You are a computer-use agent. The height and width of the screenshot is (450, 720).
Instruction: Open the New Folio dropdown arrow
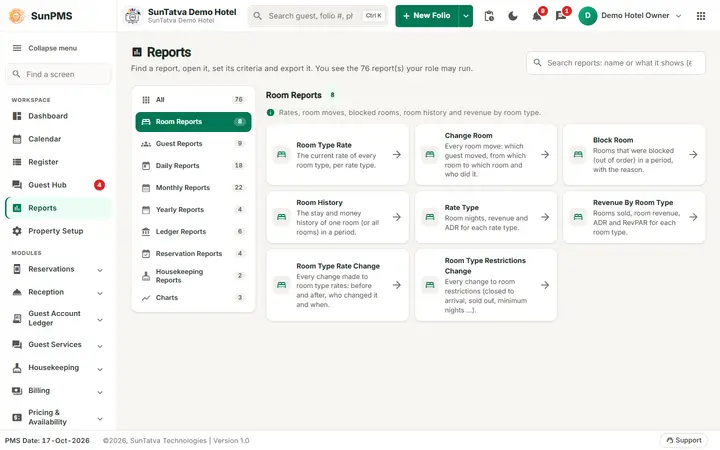click(466, 16)
